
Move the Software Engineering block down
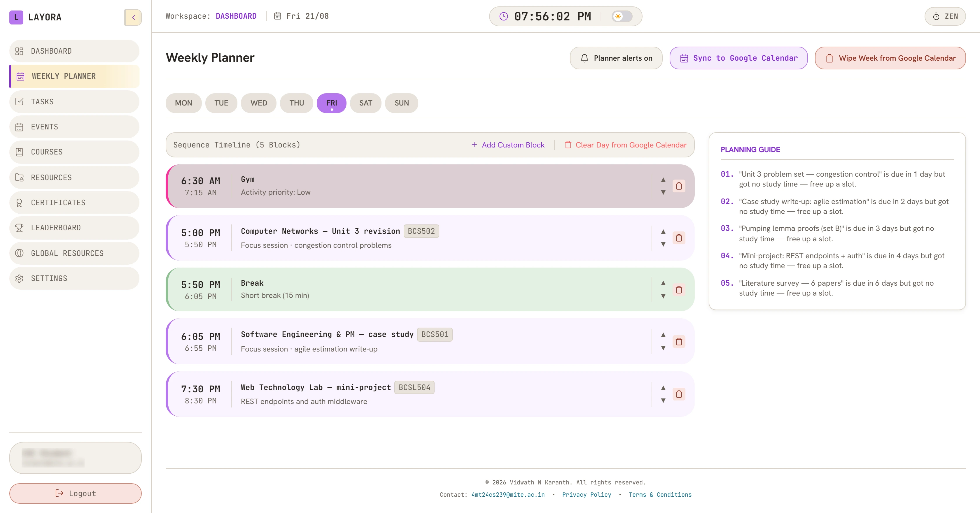663,348
